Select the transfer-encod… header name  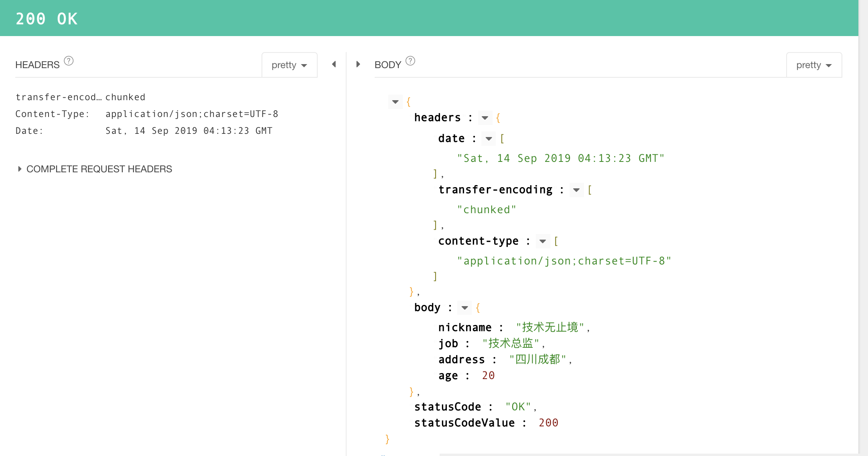coord(59,97)
